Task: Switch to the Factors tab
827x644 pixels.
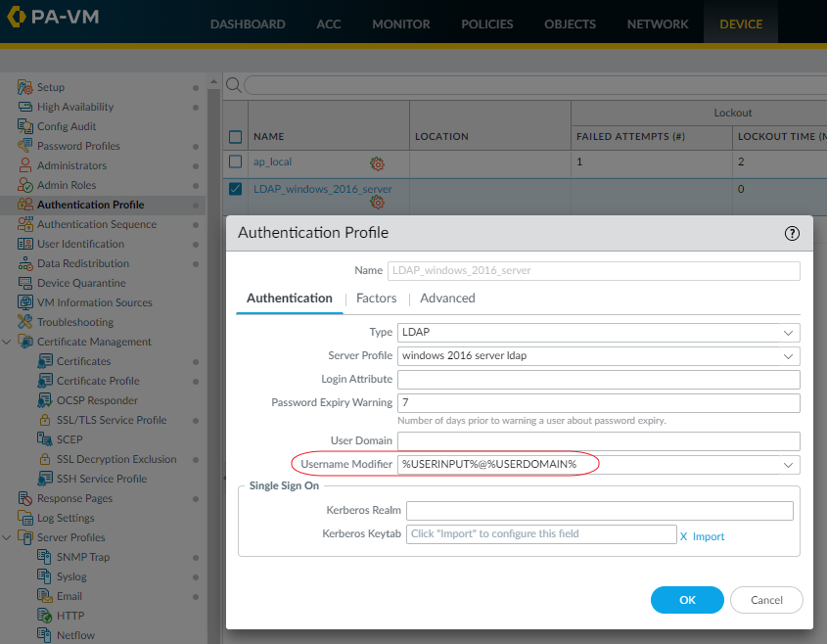Action: [x=376, y=299]
